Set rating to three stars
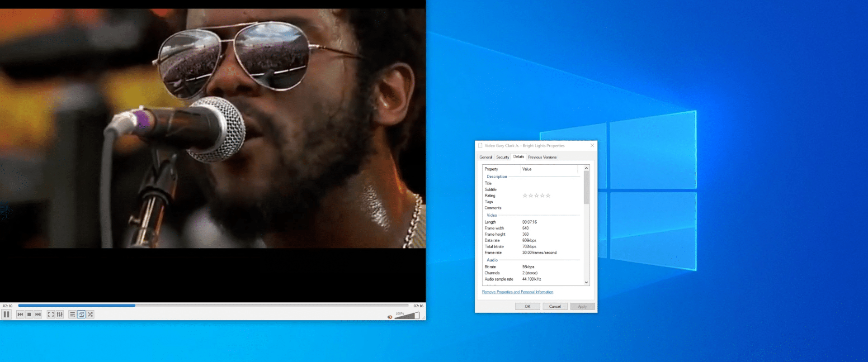The image size is (868, 362). 537,195
